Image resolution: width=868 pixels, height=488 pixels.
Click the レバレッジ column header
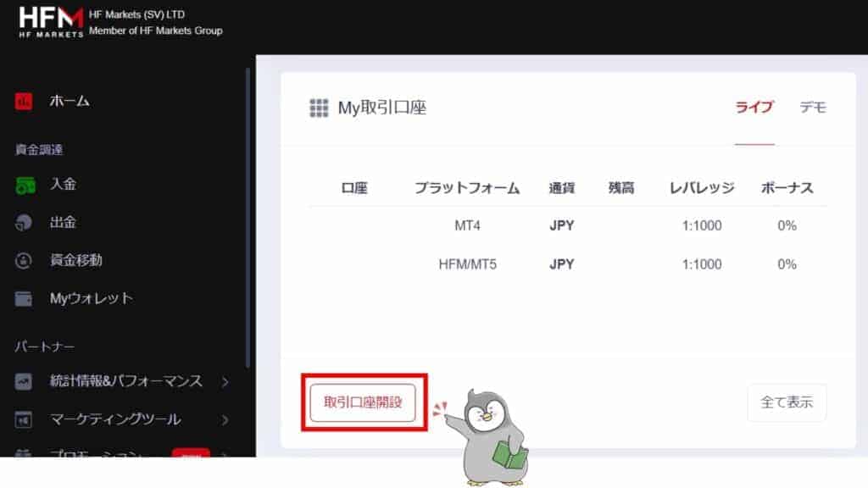pos(702,188)
